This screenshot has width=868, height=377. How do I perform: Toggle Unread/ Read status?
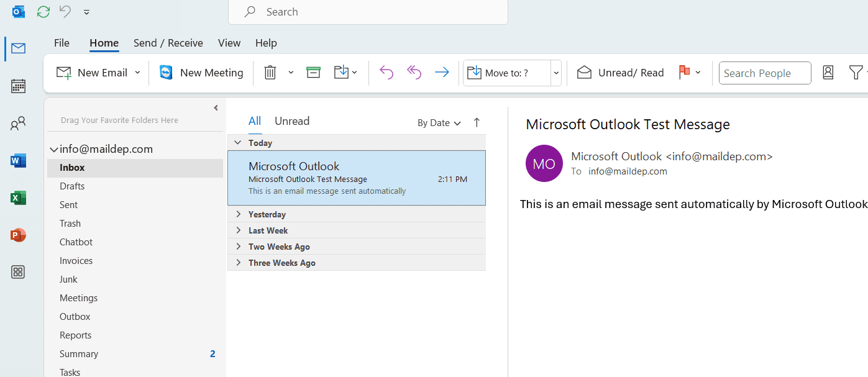click(620, 73)
